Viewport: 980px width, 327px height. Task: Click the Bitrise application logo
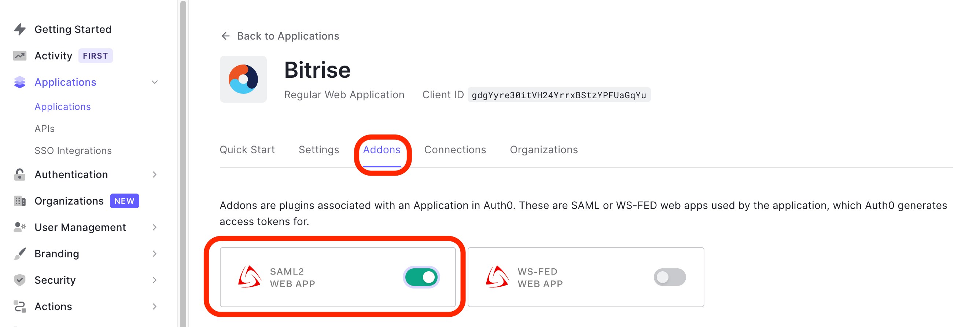click(x=243, y=79)
